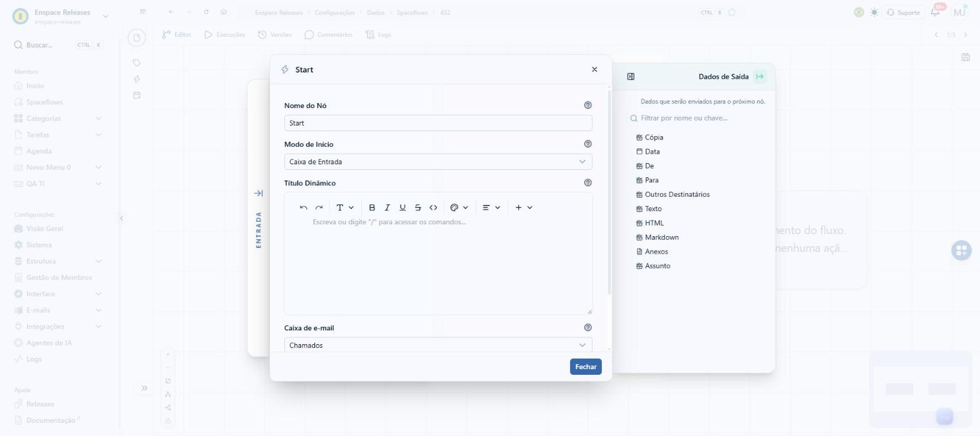This screenshot has width=980, height=436.
Task: Go to the home icon in the top bar
Action: pos(224,12)
